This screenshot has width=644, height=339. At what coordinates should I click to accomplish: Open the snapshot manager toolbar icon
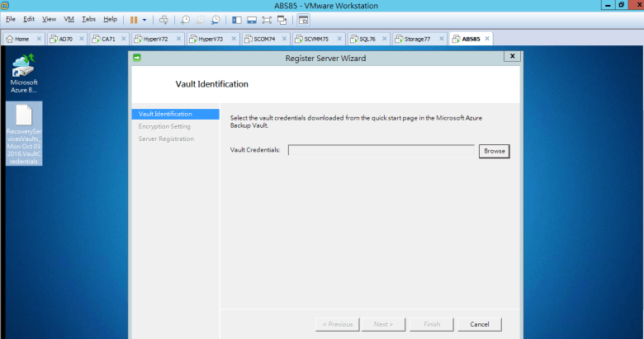click(215, 18)
